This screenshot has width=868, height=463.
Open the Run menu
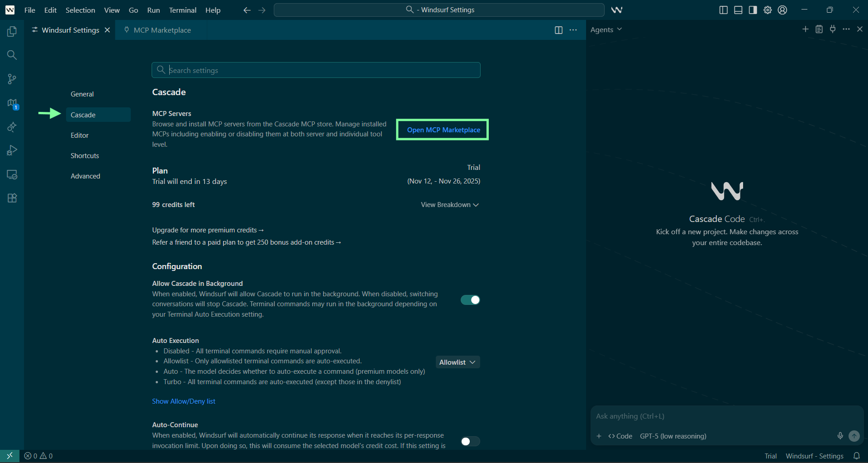(x=153, y=10)
